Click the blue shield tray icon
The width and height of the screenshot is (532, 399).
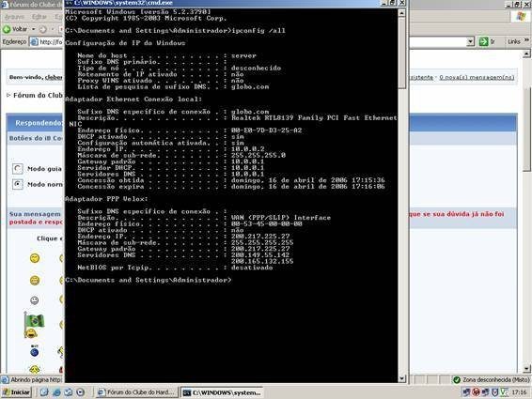(495, 392)
